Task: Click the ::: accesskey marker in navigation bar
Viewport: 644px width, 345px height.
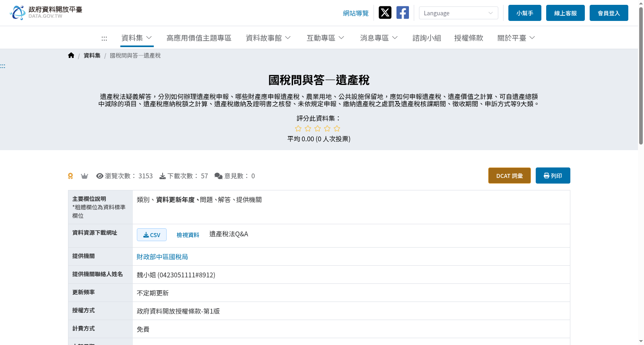Action: [104, 38]
